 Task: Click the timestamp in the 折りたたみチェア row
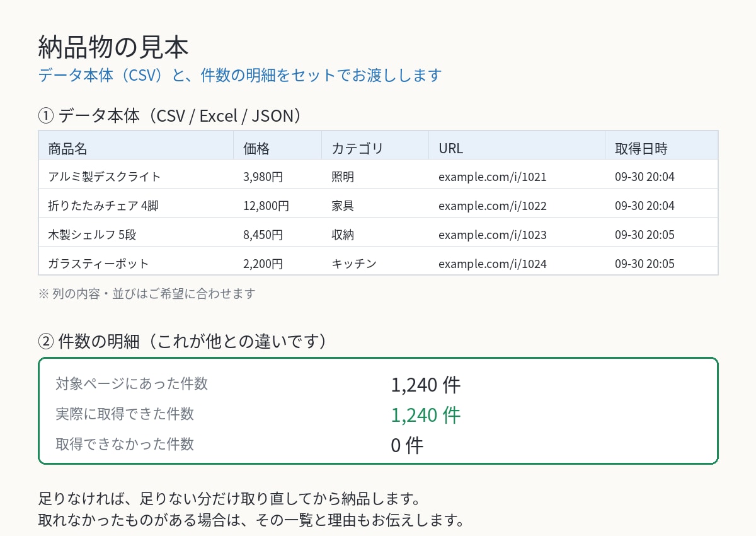[x=644, y=206]
